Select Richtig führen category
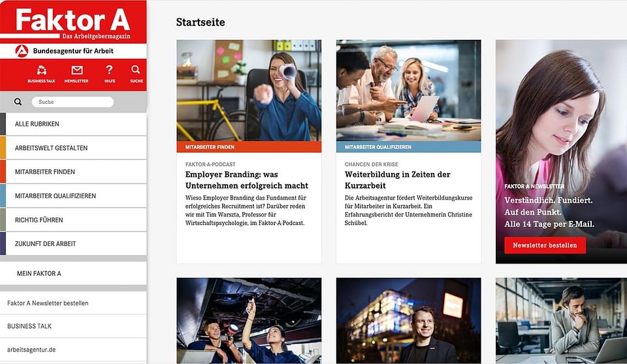627x364 pixels. (x=73, y=220)
